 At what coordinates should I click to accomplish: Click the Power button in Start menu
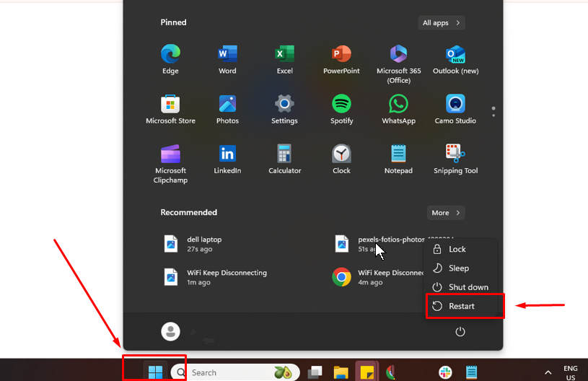coord(460,332)
